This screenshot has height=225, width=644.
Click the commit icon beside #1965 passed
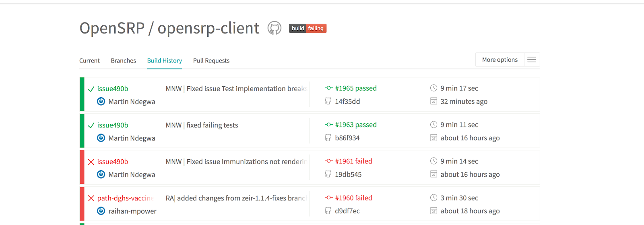click(x=328, y=88)
